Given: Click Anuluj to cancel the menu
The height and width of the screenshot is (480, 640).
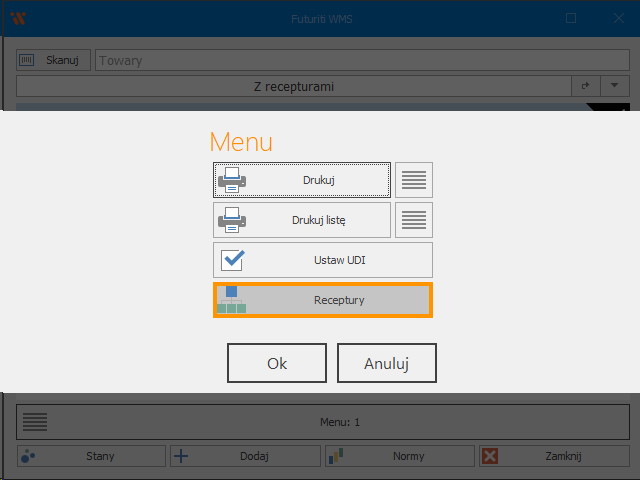Looking at the screenshot, I should [386, 363].
